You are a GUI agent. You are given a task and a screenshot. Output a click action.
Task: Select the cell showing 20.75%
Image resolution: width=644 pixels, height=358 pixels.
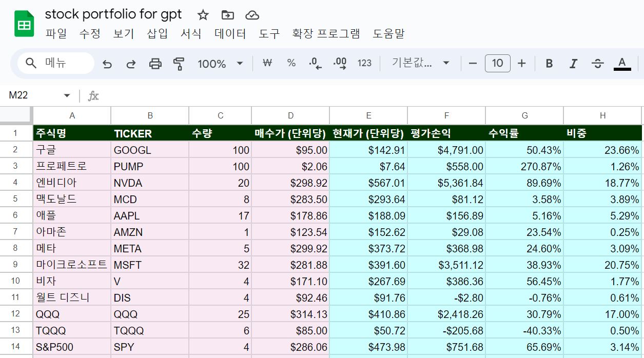point(602,265)
